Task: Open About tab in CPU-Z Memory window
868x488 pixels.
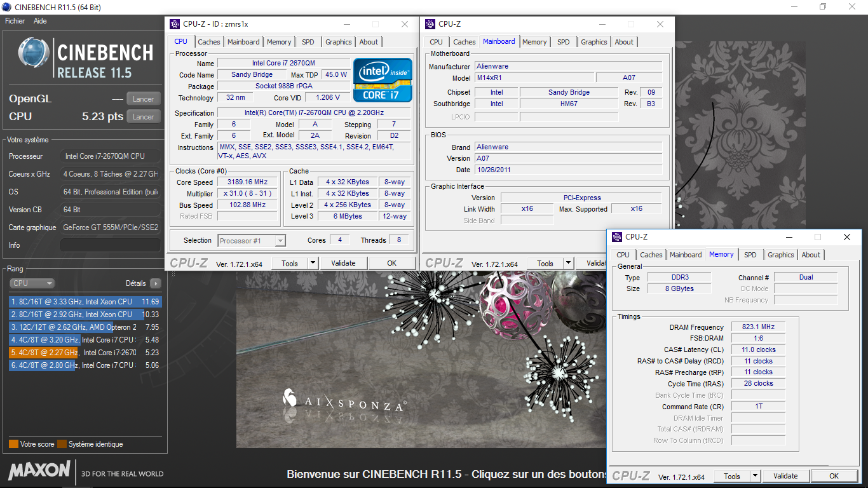Action: pyautogui.click(x=811, y=255)
